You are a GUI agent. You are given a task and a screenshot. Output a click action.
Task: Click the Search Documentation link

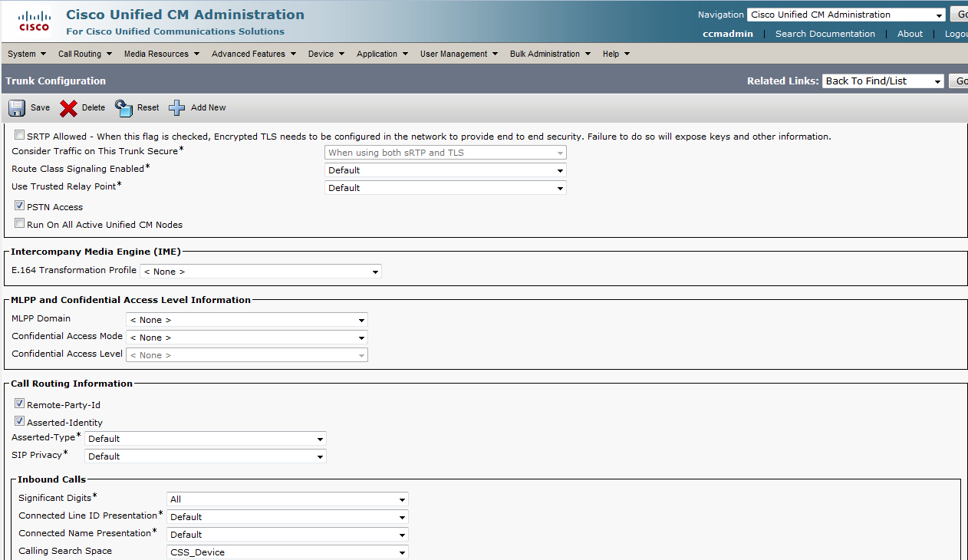825,34
